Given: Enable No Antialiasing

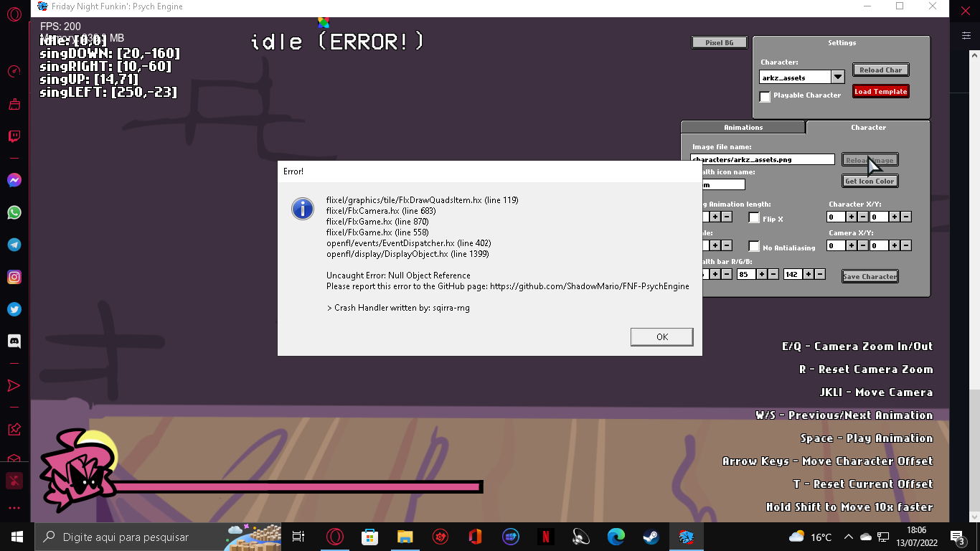Looking at the screenshot, I should pyautogui.click(x=754, y=246).
